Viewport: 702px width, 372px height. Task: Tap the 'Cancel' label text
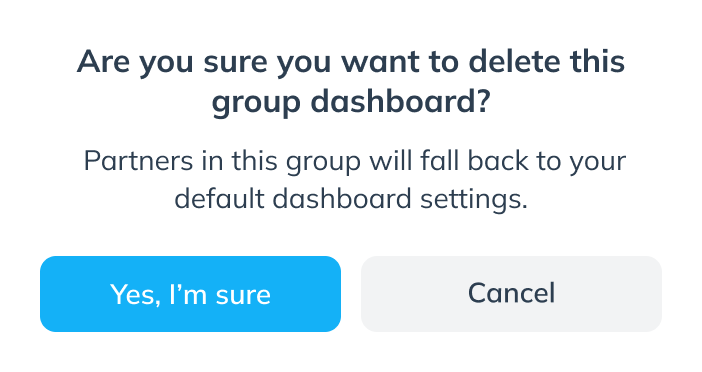pyautogui.click(x=511, y=293)
